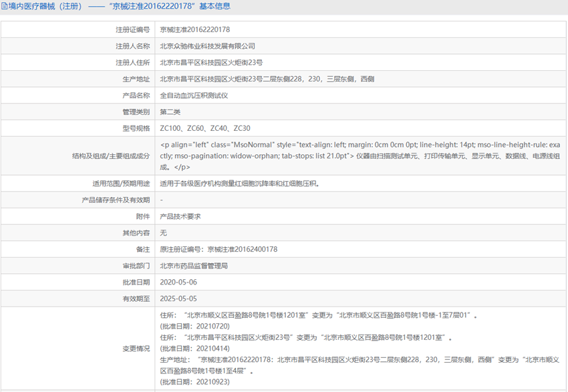Click the "型号规格" row label
This screenshot has height=392, width=568.
tap(136, 128)
